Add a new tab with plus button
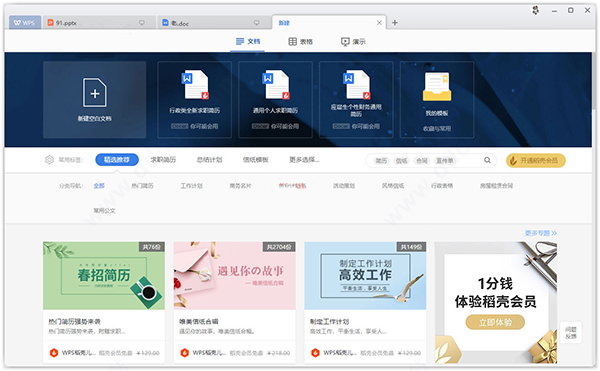Screen dimensions: 600x371 [395, 23]
